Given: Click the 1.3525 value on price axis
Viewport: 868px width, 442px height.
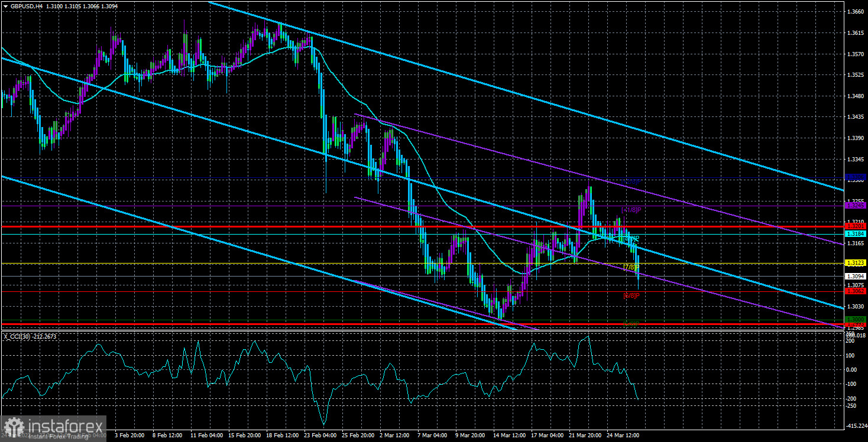Looking at the screenshot, I should (856, 75).
